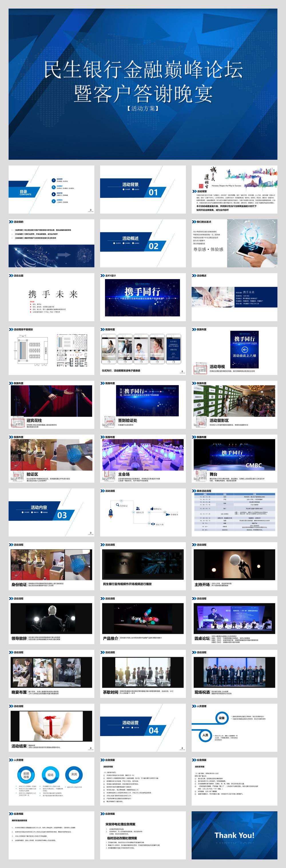Viewport: 286px width, 868px height.
Task: Click the 携手未来 theme text
Action: click(53, 294)
